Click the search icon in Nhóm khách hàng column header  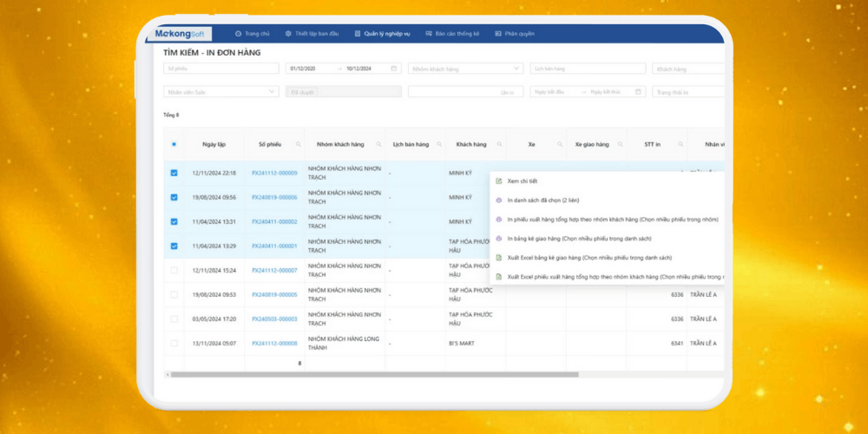point(377,144)
